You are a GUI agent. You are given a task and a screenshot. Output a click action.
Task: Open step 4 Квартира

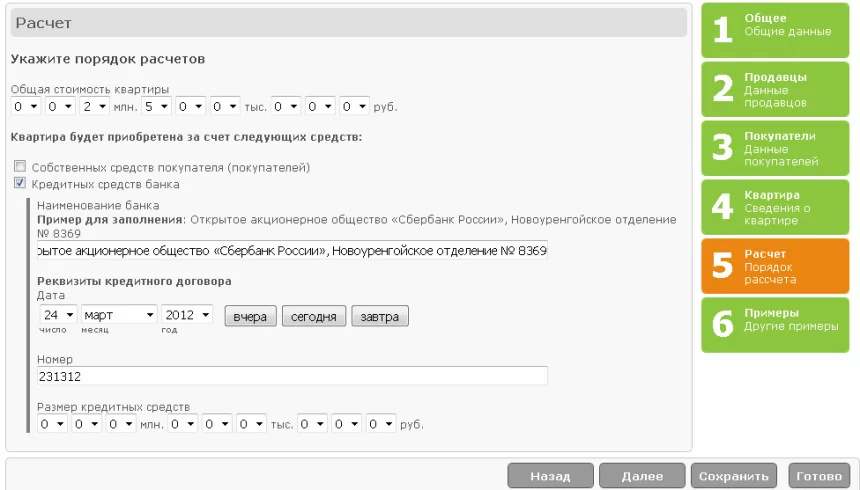775,207
